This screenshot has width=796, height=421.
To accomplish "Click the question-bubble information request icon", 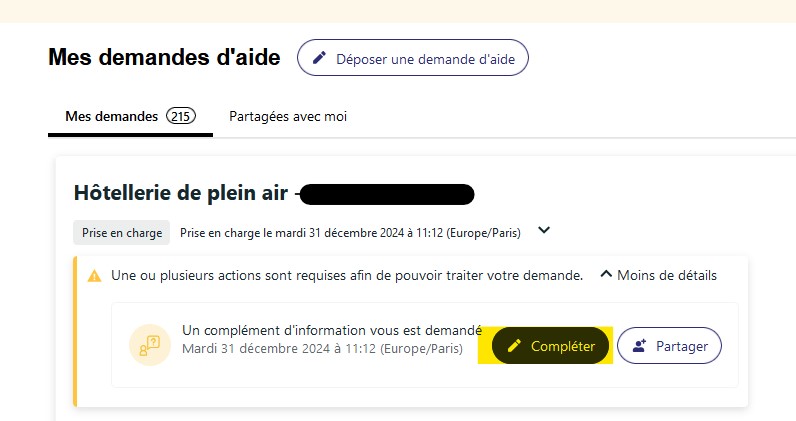I will click(150, 345).
